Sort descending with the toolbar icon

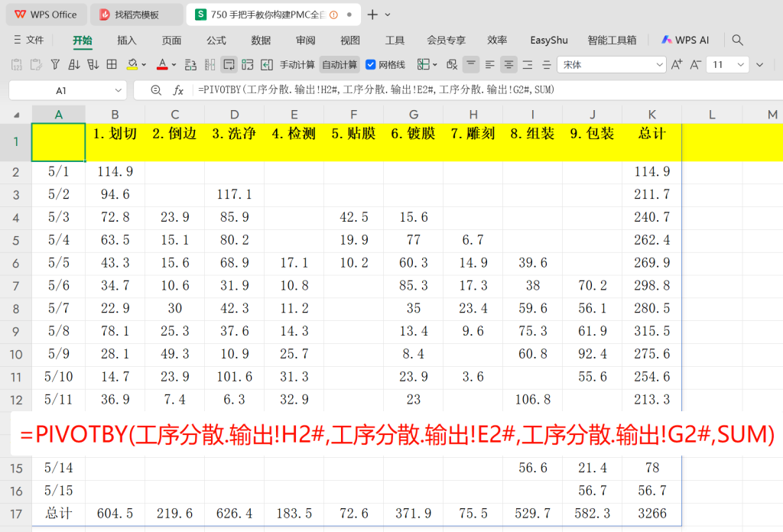93,65
